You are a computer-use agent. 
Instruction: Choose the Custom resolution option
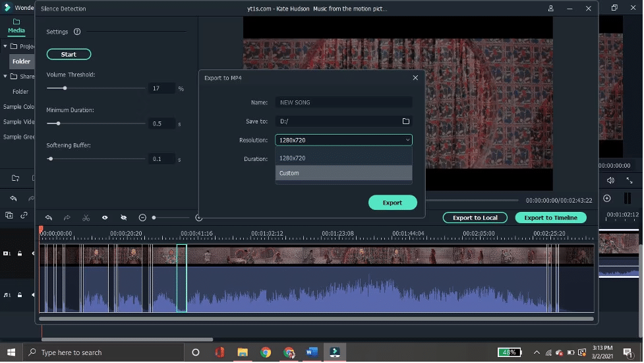343,173
